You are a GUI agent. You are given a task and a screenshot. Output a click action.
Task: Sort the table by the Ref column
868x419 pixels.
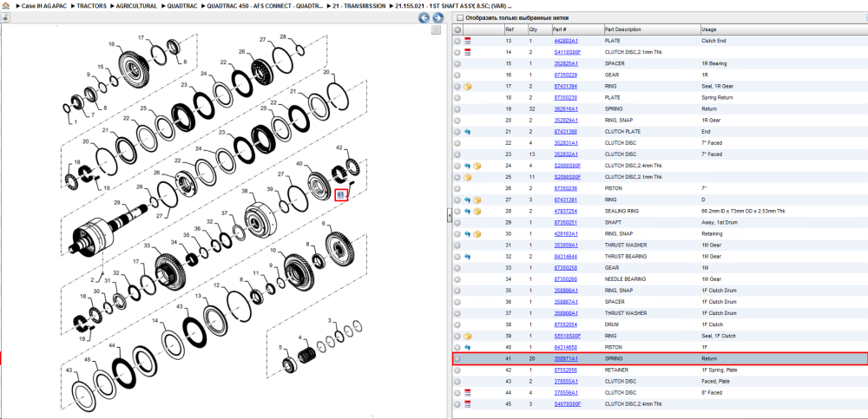coord(515,29)
